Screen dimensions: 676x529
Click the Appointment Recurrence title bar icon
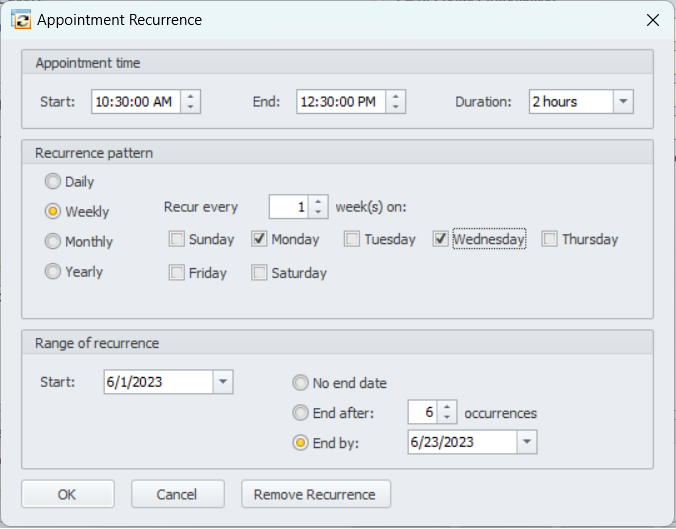click(x=19, y=19)
